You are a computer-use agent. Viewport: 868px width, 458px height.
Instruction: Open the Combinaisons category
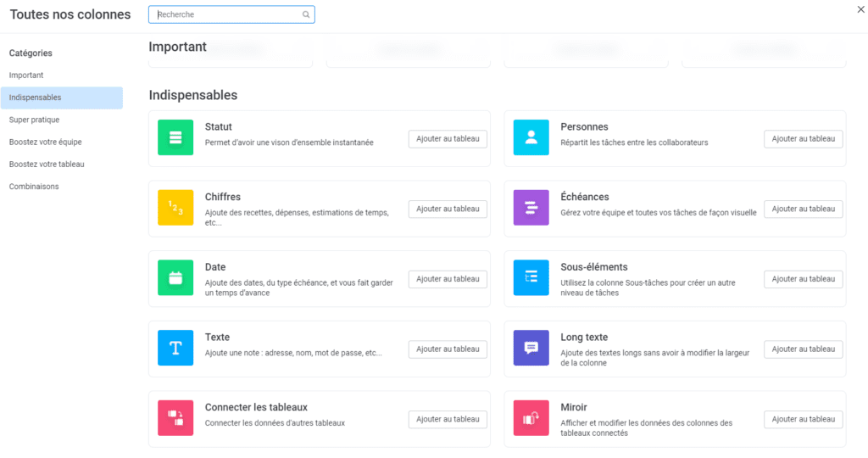(34, 186)
